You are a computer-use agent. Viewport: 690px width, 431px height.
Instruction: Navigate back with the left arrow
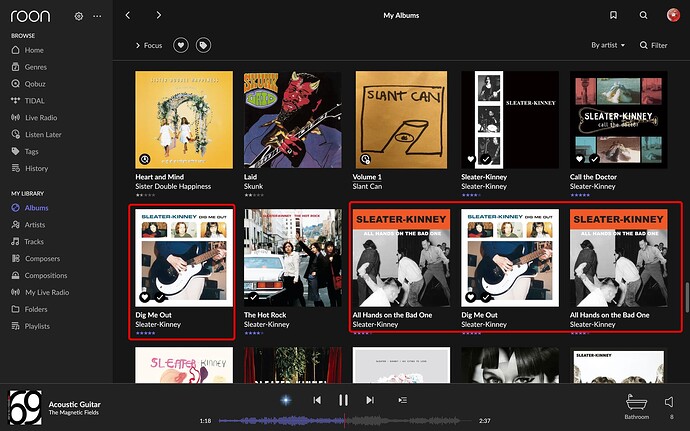pos(128,15)
